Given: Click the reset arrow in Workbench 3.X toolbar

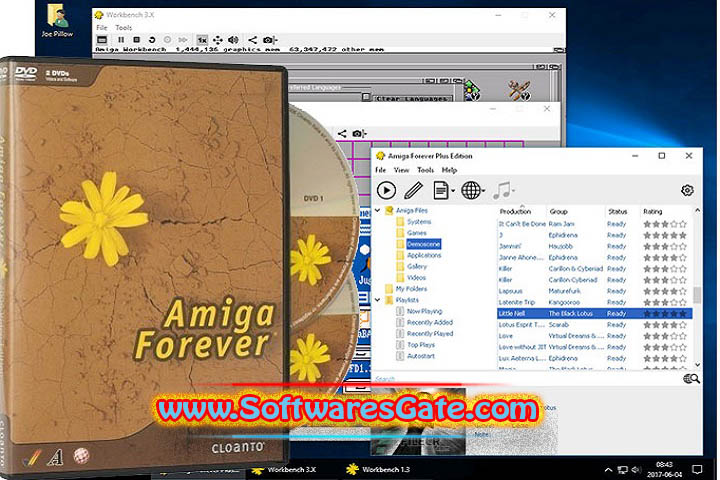Looking at the screenshot, I should coord(152,40).
